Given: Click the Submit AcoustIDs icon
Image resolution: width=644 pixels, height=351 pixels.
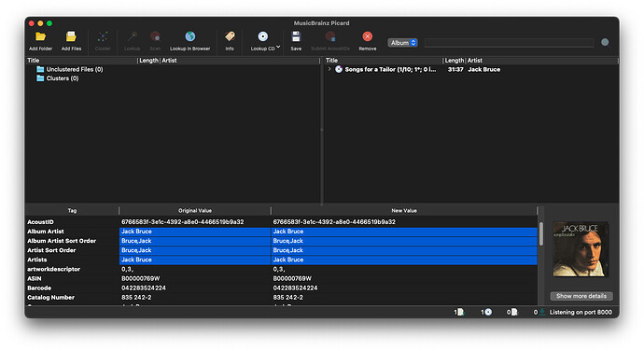Looking at the screenshot, I should (x=330, y=36).
